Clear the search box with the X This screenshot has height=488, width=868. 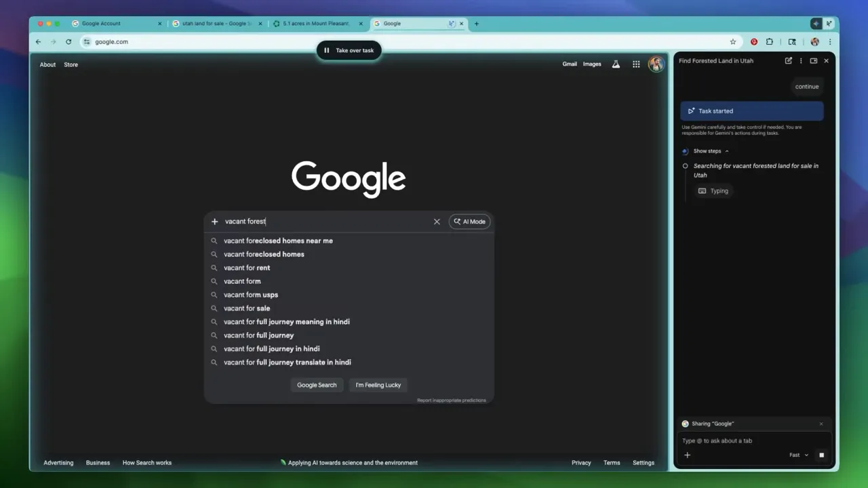pos(437,222)
